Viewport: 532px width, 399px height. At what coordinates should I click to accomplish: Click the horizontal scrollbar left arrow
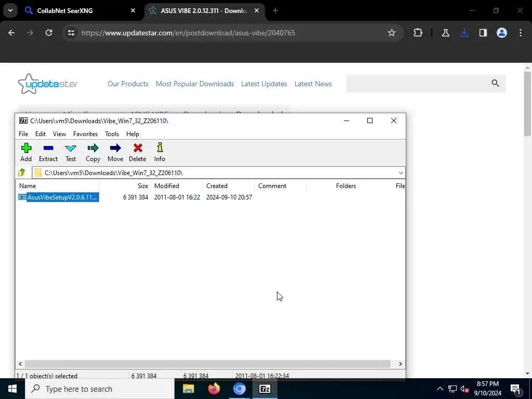pos(20,364)
